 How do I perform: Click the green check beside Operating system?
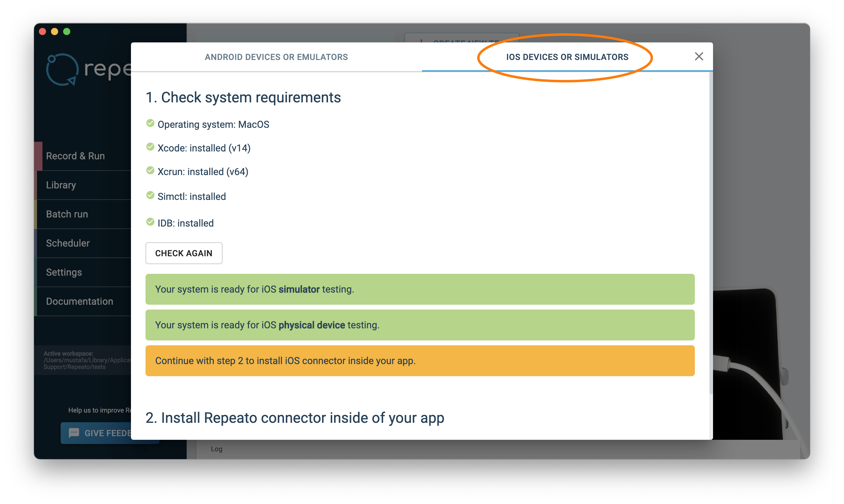tap(150, 123)
